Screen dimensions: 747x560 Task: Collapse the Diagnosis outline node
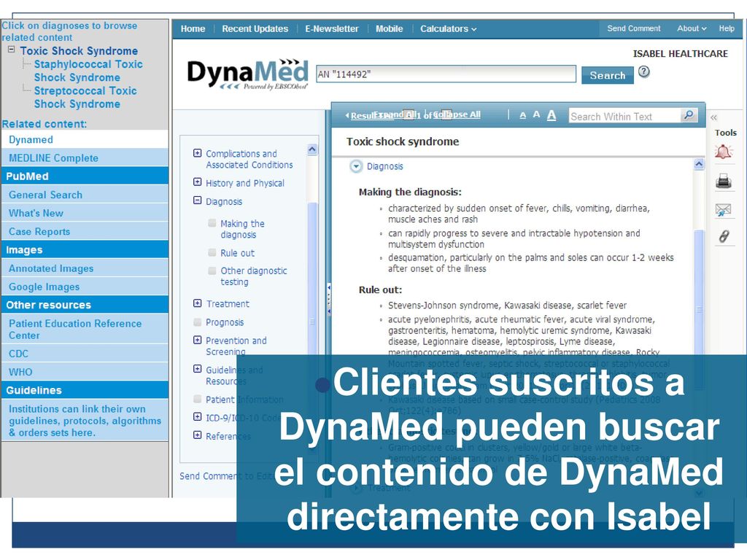coord(197,201)
